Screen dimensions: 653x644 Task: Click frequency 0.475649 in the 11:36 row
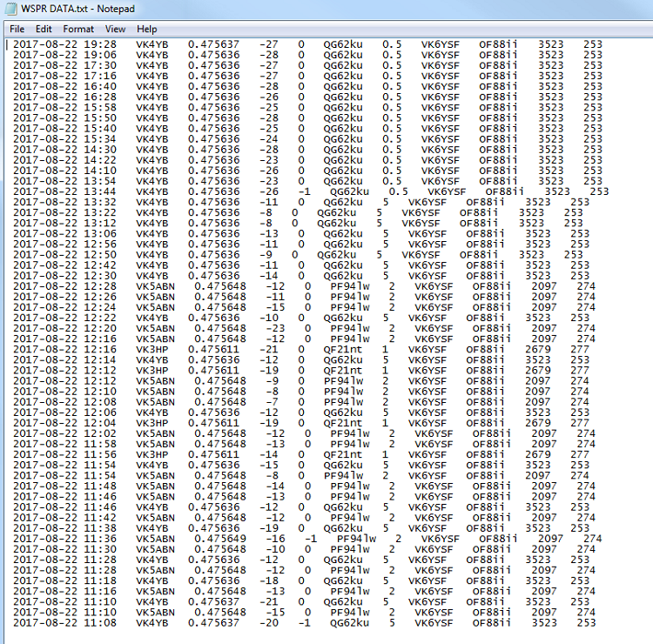pos(220,538)
